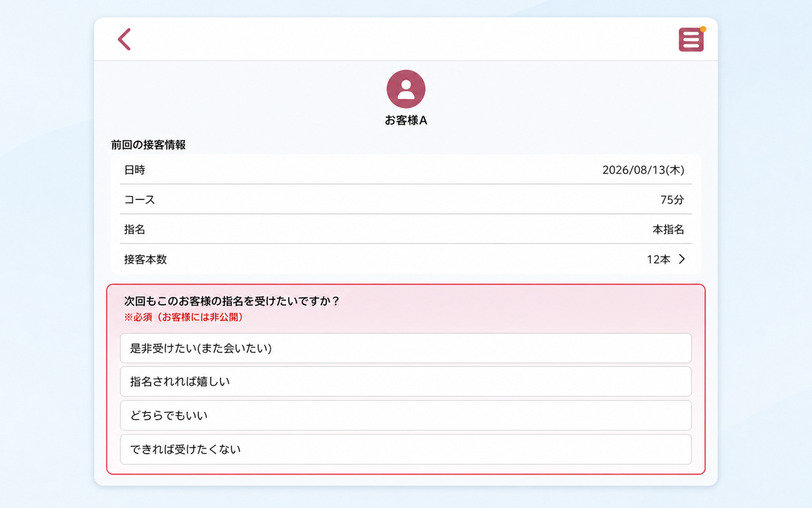Viewport: 812px width, 508px height.
Task: Choose the 指名されれば嬉しい answer
Action: coord(406,381)
